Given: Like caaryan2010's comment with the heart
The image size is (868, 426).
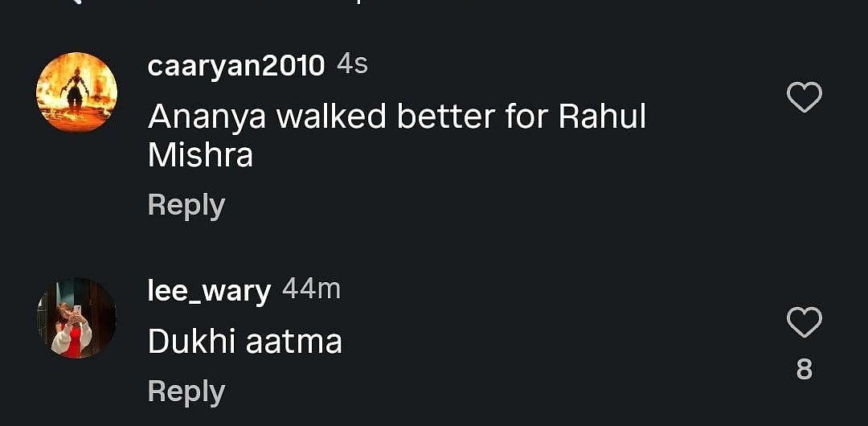Looking at the screenshot, I should [x=803, y=98].
